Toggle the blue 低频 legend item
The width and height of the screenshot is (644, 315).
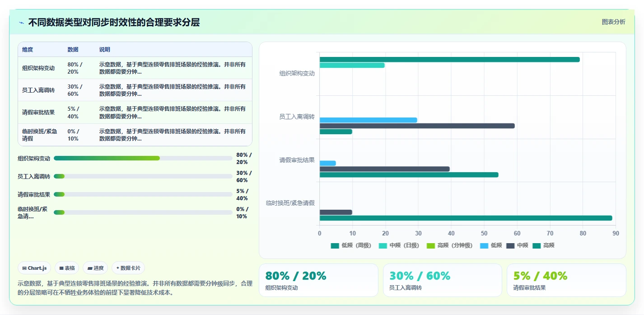click(x=490, y=245)
